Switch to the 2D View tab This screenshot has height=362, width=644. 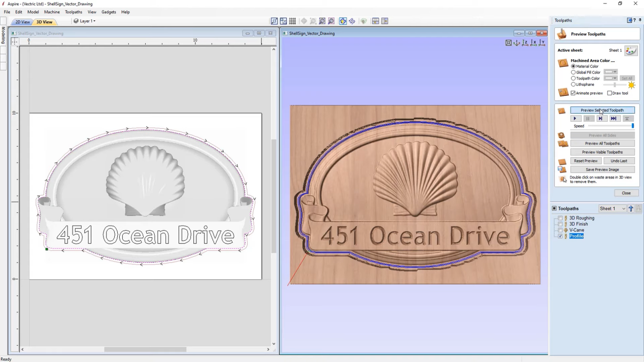click(22, 22)
